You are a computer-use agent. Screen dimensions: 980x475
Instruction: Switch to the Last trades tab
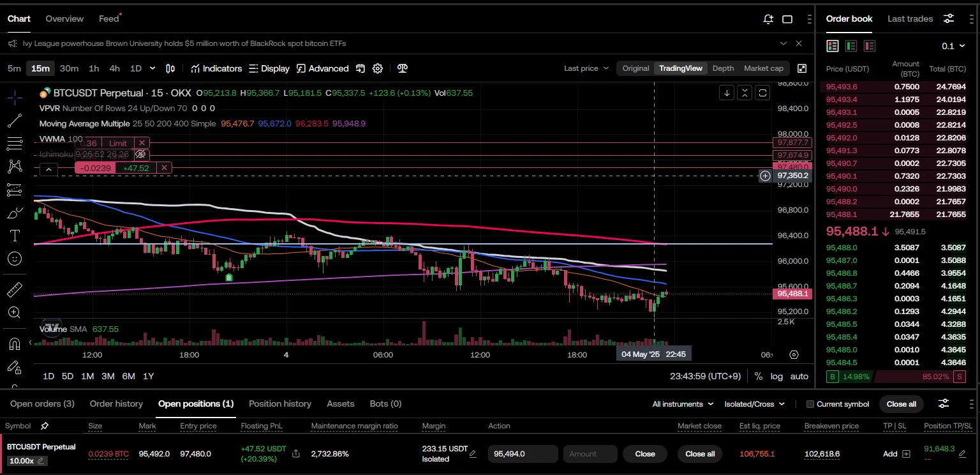pos(910,19)
